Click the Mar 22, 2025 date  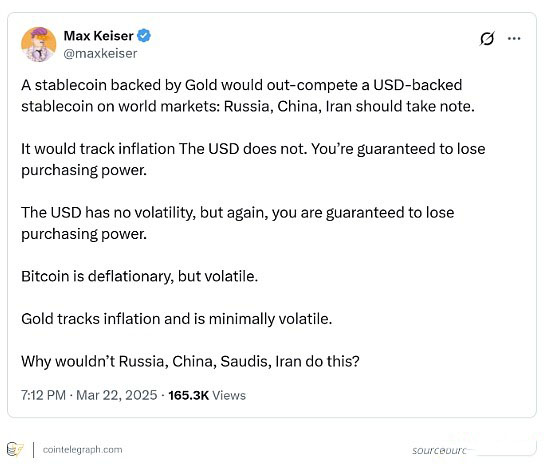(117, 395)
